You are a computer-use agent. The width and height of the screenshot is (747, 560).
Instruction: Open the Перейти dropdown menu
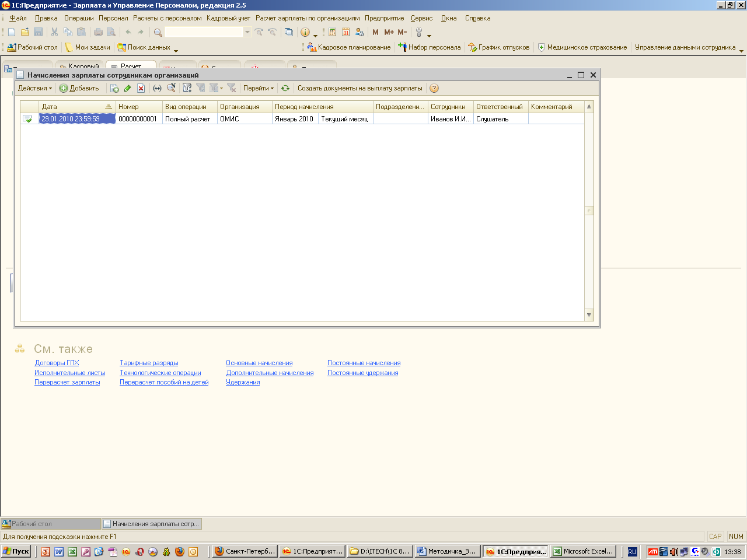pyautogui.click(x=259, y=88)
